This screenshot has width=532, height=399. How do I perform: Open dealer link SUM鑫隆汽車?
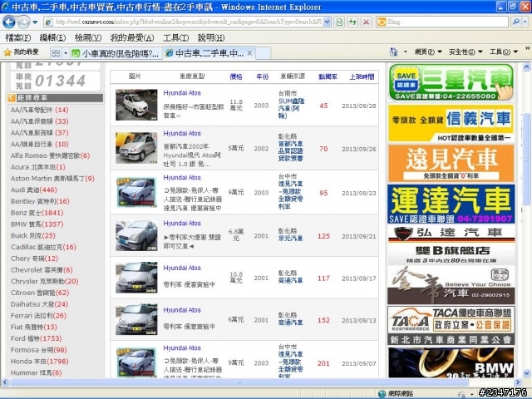click(x=291, y=108)
